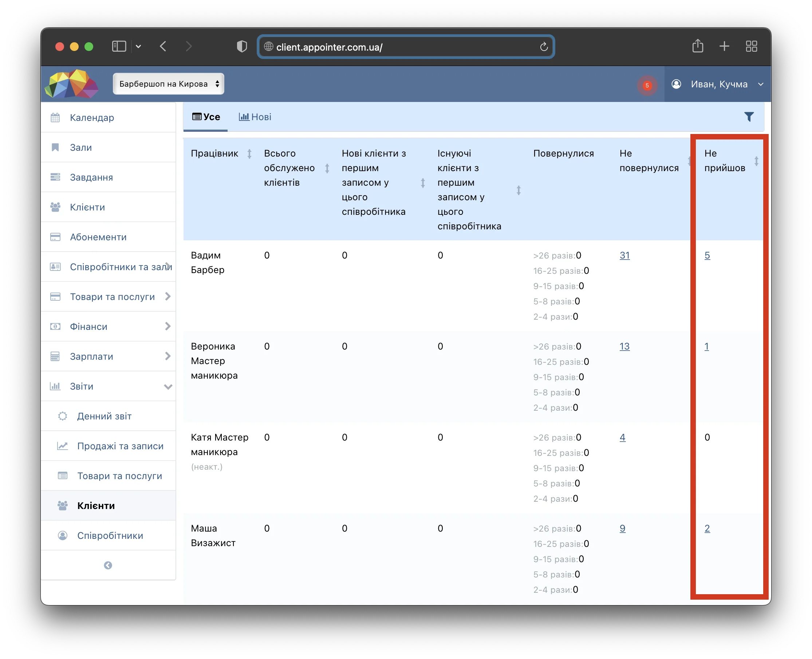The width and height of the screenshot is (812, 659).
Task: Click the Повернулися column header
Action: 563,154
